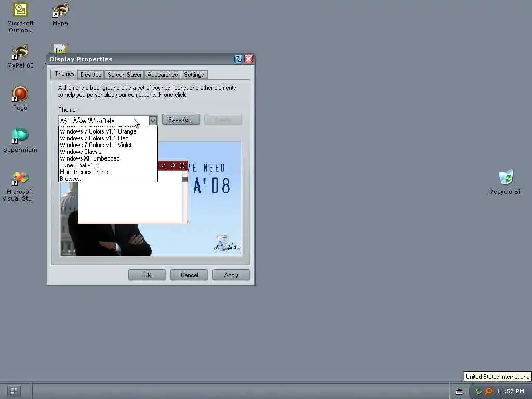Click the Cancel button
Image resolution: width=532 pixels, height=399 pixels.
click(x=189, y=275)
